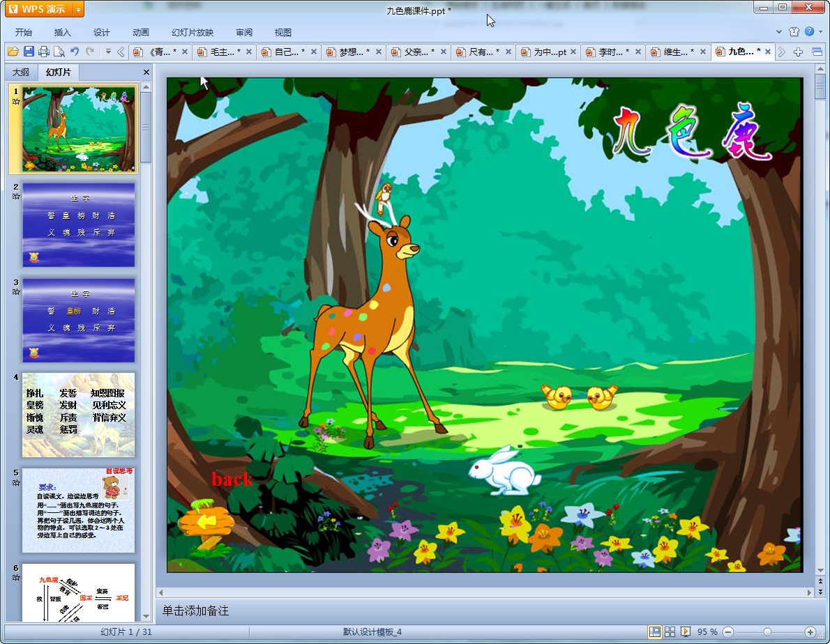Click the red 'back' text on the slide
The height and width of the screenshot is (644, 830).
point(232,479)
